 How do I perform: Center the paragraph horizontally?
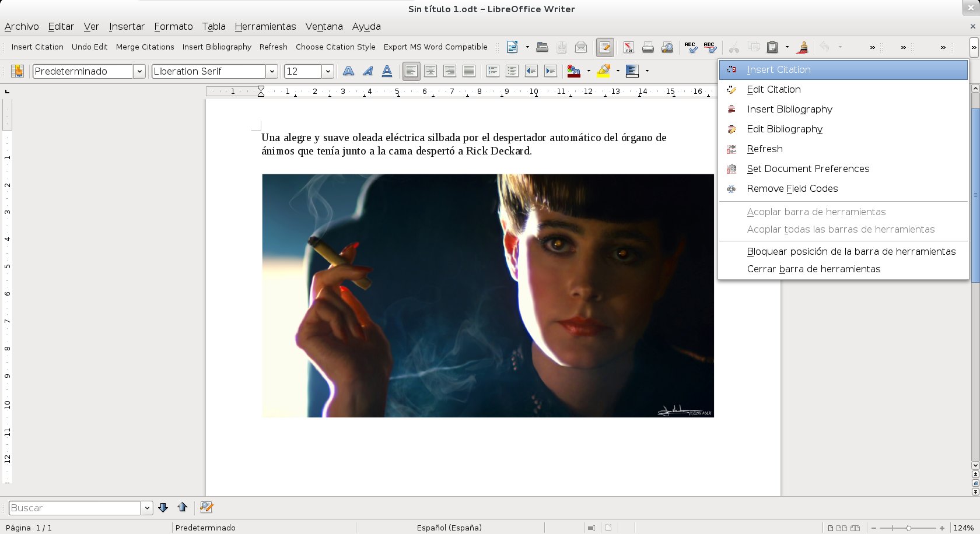[x=430, y=71]
